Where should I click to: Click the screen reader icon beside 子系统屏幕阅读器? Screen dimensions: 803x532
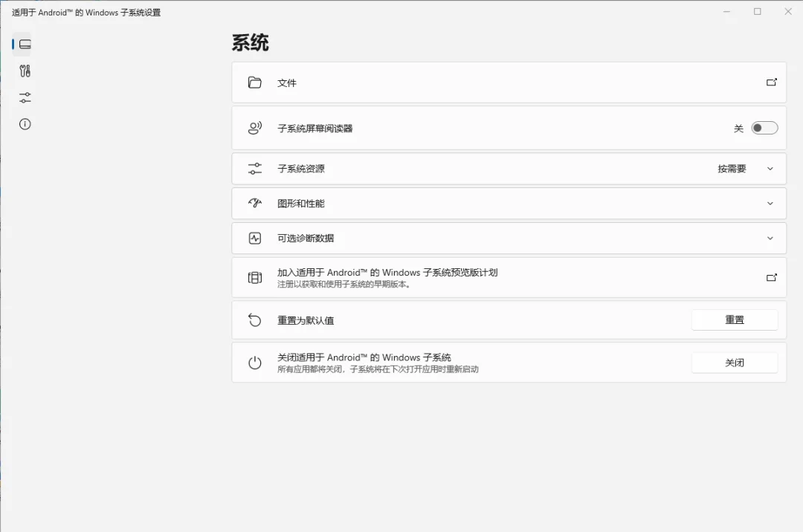pos(254,128)
